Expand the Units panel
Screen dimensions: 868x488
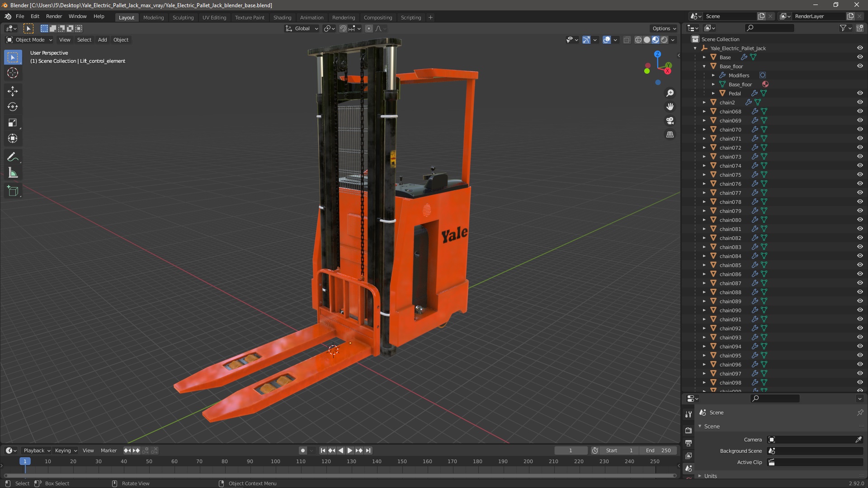click(x=710, y=476)
